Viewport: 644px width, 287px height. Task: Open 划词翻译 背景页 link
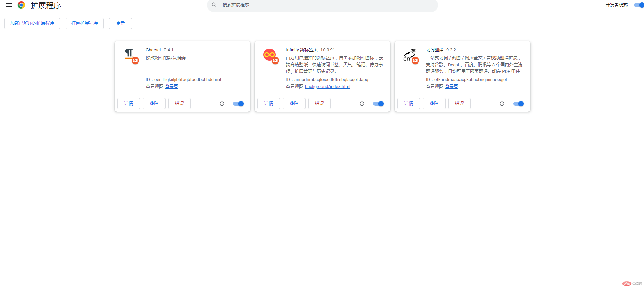[451, 87]
